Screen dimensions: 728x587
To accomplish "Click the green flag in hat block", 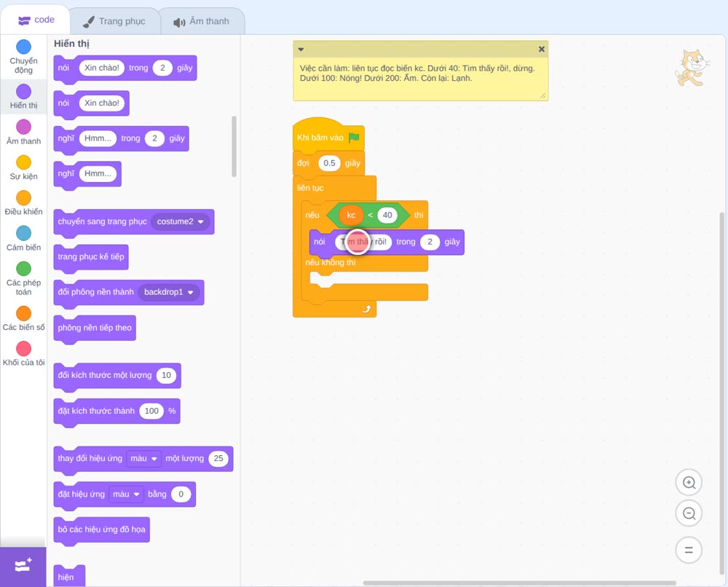I will coord(355,138).
